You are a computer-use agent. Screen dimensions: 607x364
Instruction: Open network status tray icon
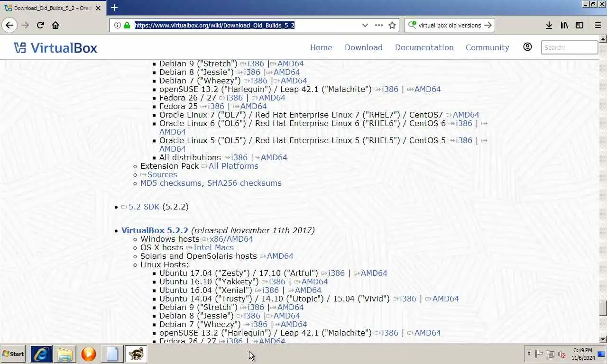[551, 354]
